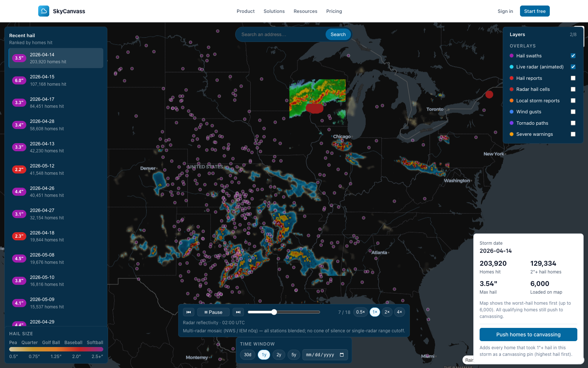Set playback speed to 0.5×
Screen dimensions: 588x368
coord(361,312)
